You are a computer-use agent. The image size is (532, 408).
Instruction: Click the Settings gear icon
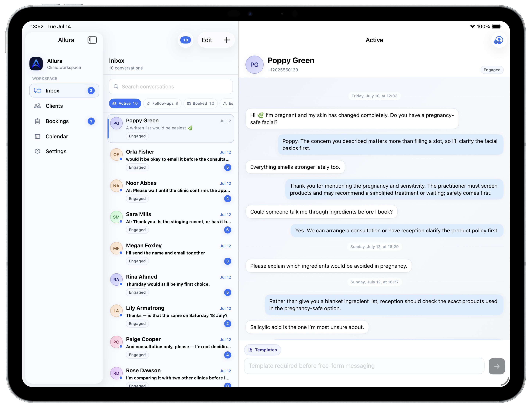[x=38, y=151]
